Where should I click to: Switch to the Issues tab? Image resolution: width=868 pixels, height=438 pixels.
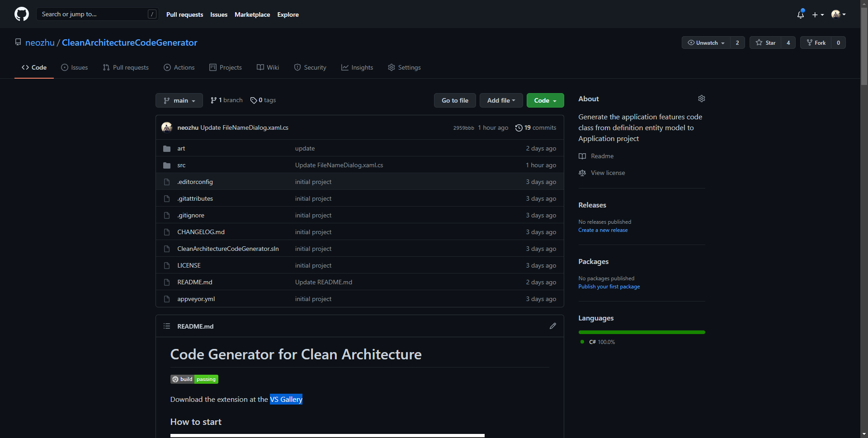tap(75, 67)
